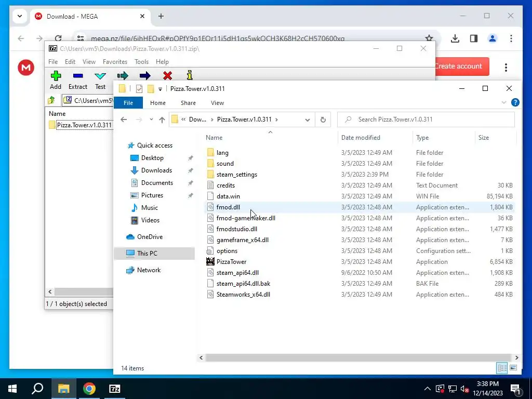This screenshot has width=532, height=399.
Task: Click the 7-Zip Copy arrow icon
Action: (123, 75)
